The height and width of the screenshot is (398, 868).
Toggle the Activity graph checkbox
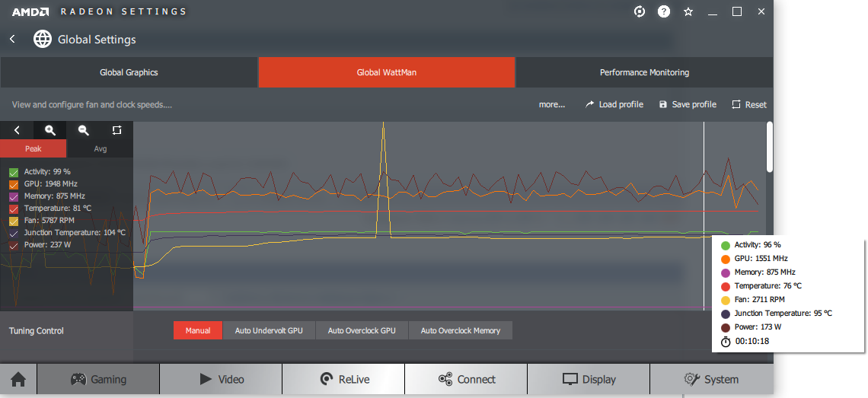tap(14, 172)
